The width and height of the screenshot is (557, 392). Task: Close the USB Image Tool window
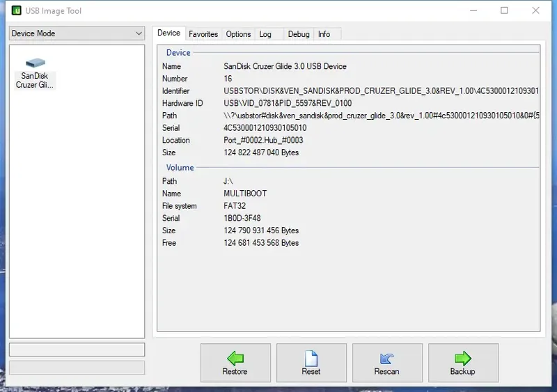[535, 10]
